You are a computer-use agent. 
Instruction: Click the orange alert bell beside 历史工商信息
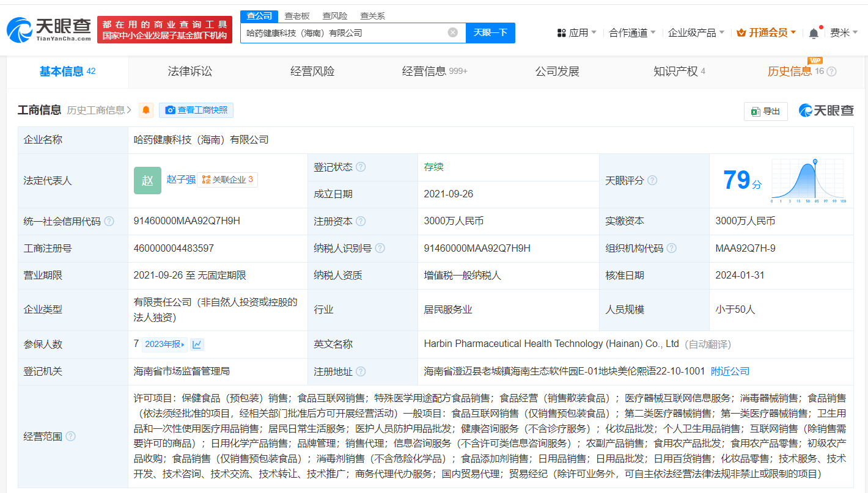(x=146, y=111)
